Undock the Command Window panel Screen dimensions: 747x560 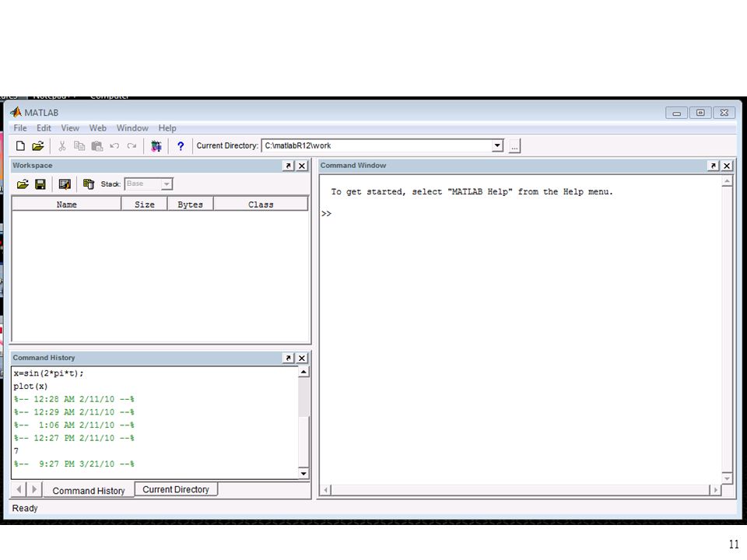pos(713,166)
